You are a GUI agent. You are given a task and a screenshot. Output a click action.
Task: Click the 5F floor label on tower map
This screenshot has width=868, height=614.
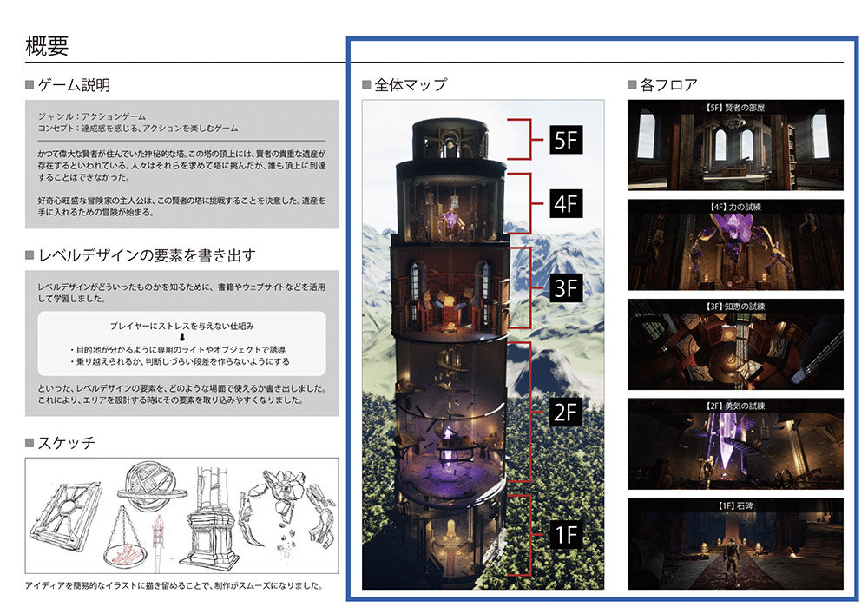point(564,141)
